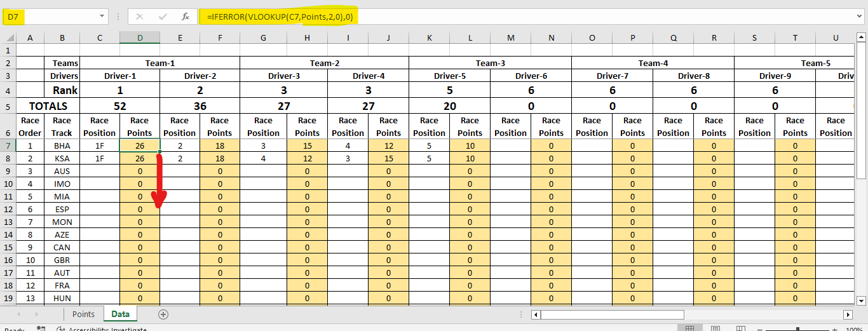Click the GBR race track cell
The width and height of the screenshot is (868, 331).
(62, 260)
